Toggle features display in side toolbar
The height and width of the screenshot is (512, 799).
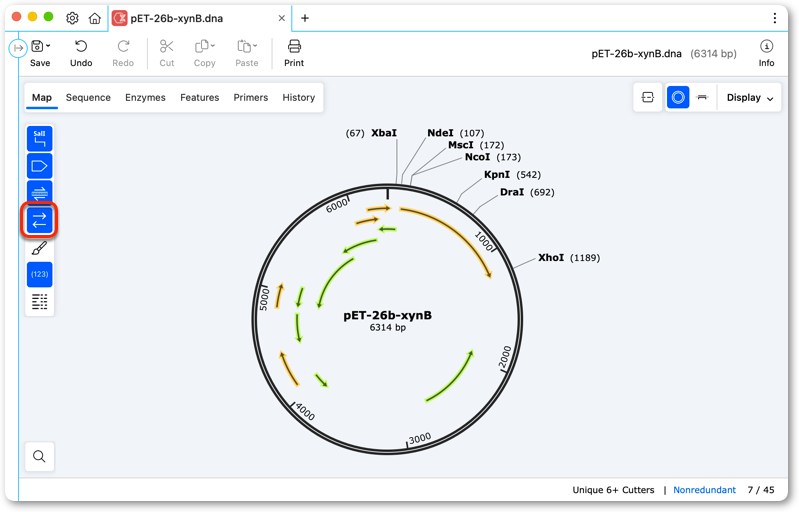point(39,166)
